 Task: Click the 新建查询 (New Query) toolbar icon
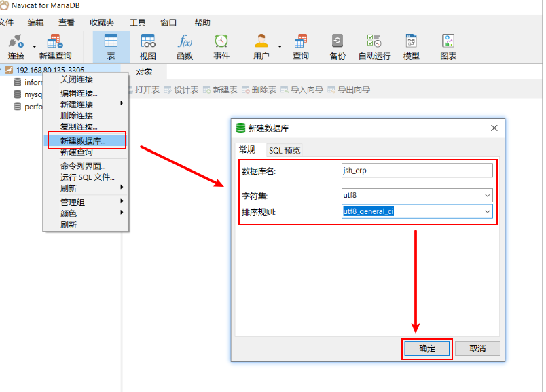(55, 47)
